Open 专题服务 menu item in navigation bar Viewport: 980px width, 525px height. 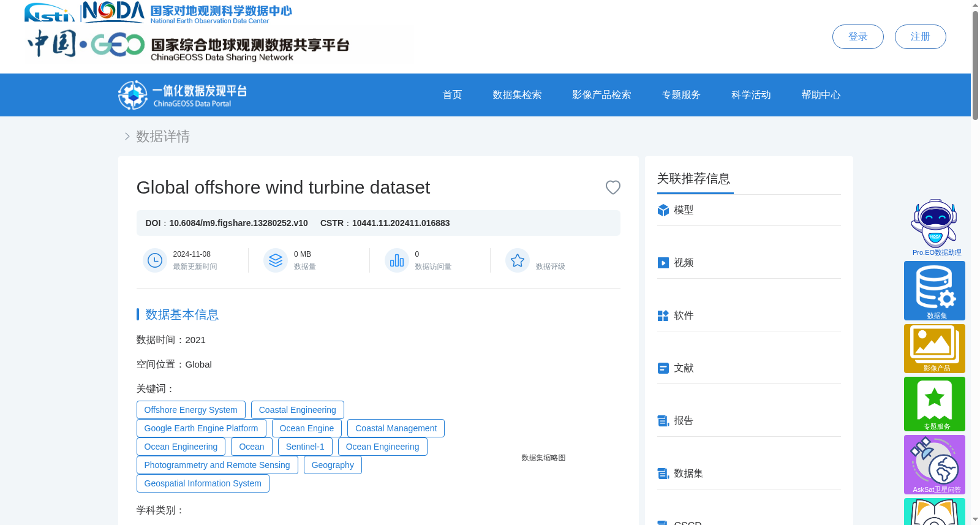pyautogui.click(x=681, y=95)
